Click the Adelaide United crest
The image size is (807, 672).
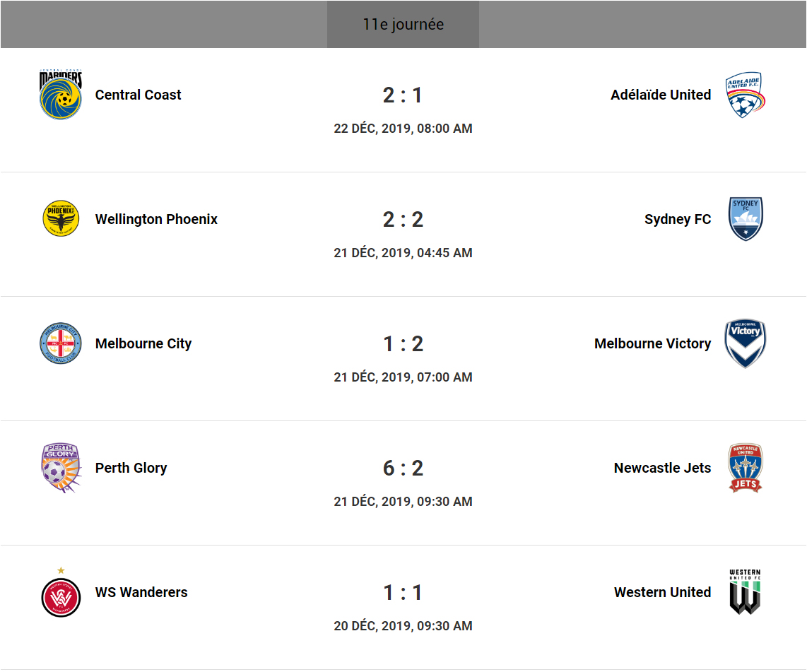pos(746,95)
